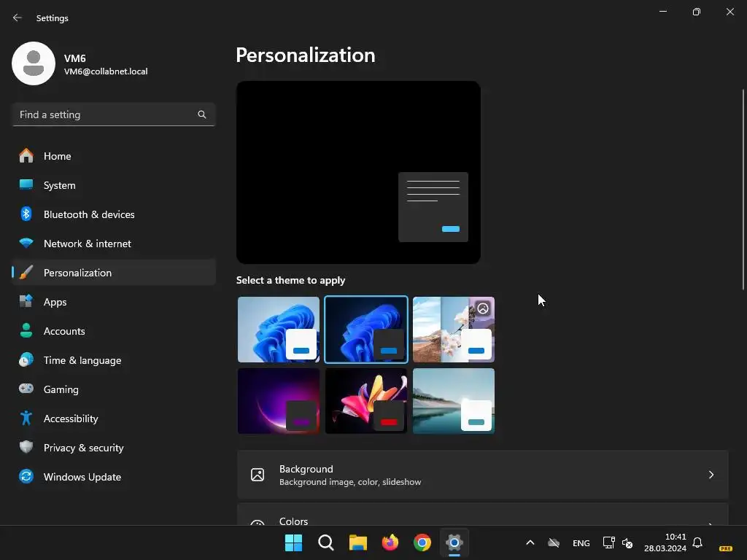The image size is (747, 560).
Task: Click the network display tray icon
Action: [609, 542]
